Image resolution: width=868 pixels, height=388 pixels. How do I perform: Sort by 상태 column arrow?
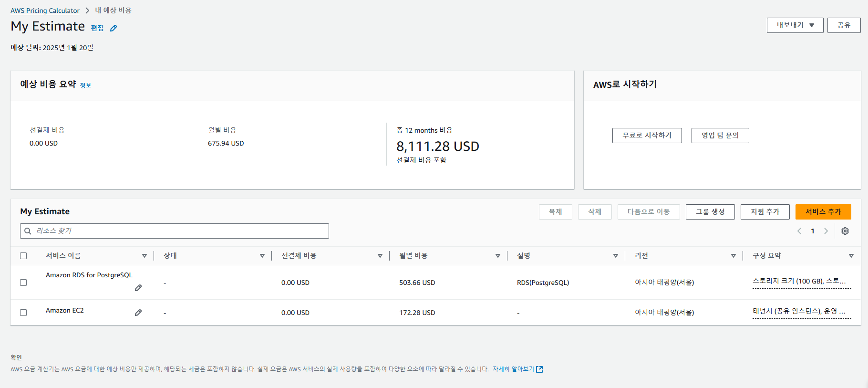(x=262, y=256)
